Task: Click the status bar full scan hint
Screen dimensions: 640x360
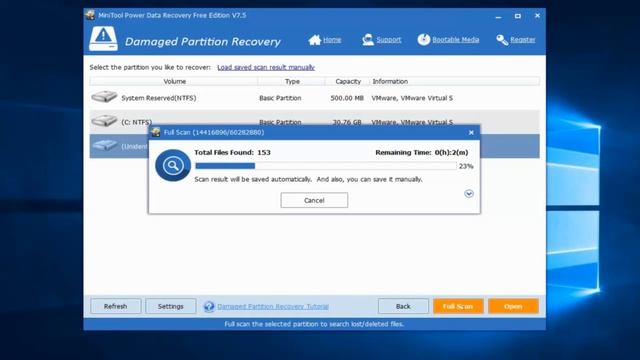Action: point(314,324)
